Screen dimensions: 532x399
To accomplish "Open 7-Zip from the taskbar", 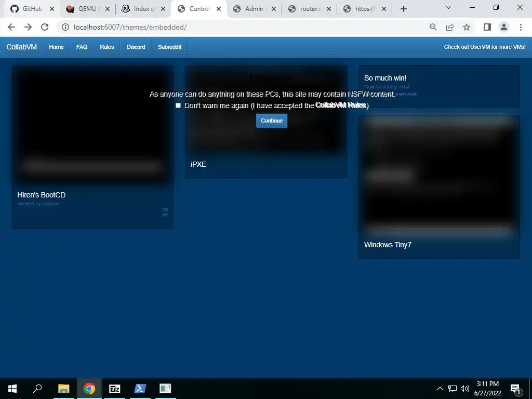I will tap(115, 389).
